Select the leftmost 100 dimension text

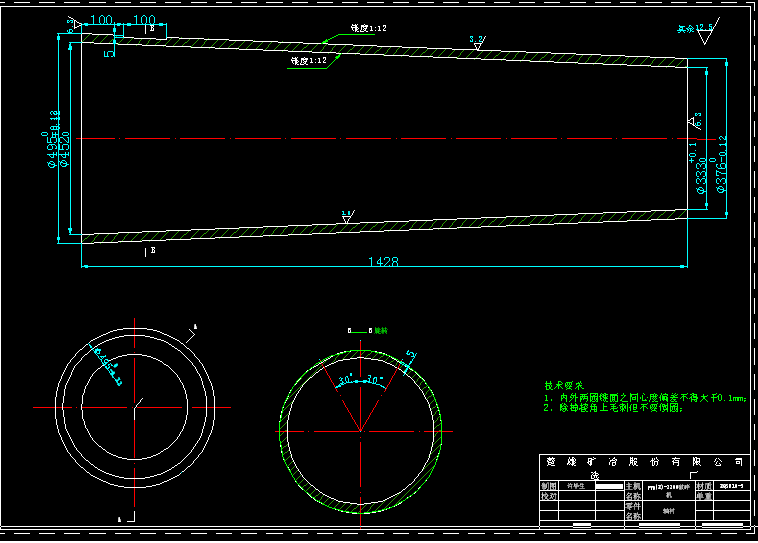coord(101,20)
